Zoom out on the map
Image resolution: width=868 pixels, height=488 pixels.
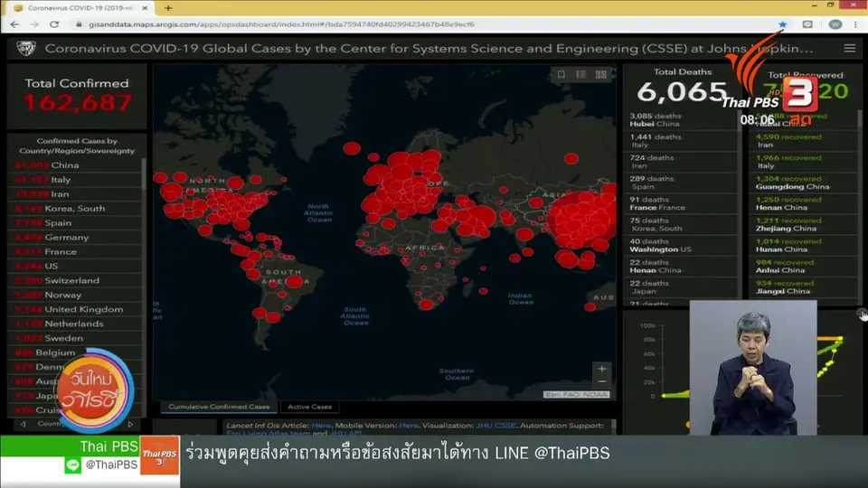[x=602, y=381]
